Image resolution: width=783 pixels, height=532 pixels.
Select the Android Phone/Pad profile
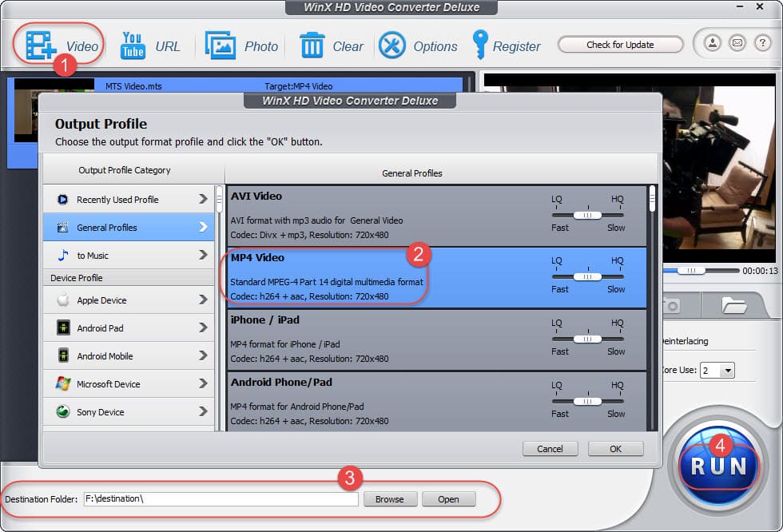[436, 403]
